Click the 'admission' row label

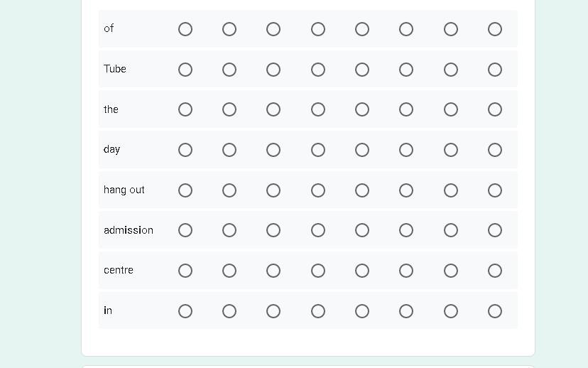(129, 230)
